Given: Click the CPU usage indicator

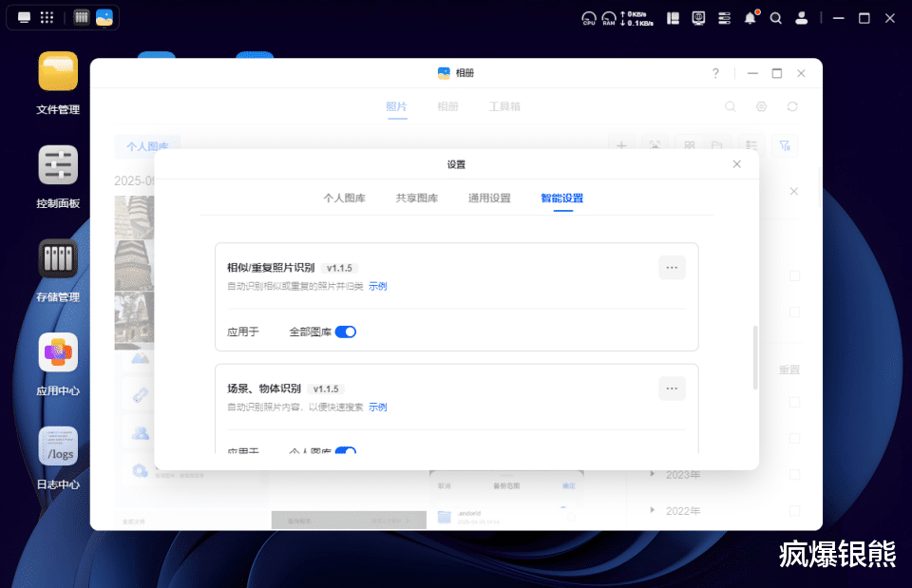Looking at the screenshot, I should (589, 19).
